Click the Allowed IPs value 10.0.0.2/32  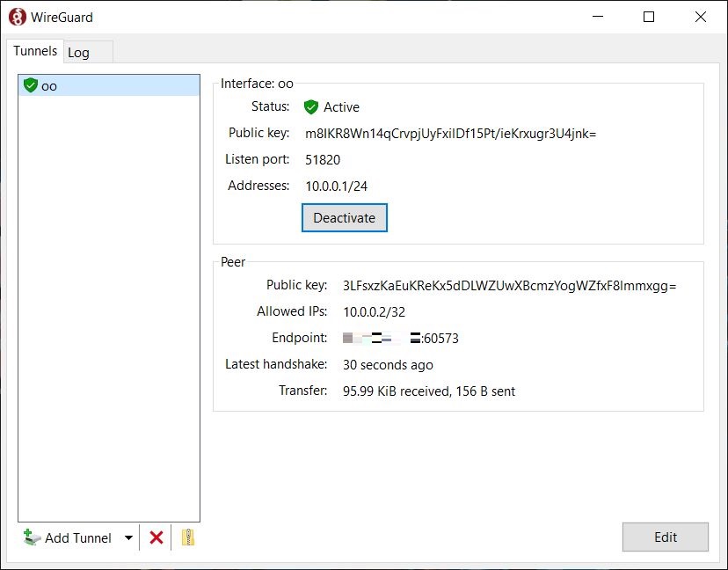[374, 312]
